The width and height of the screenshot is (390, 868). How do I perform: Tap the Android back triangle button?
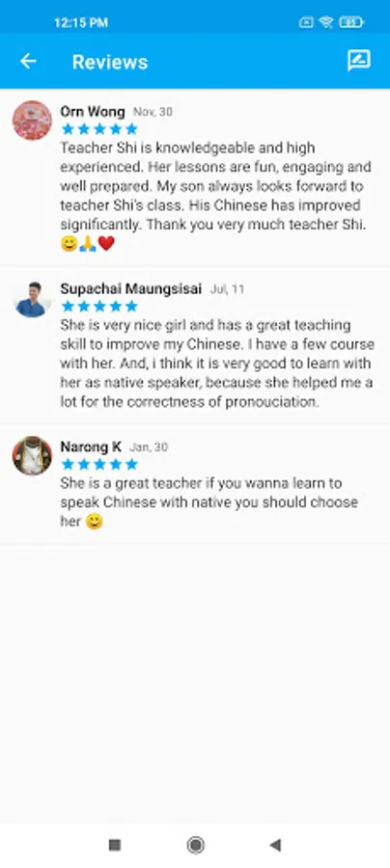(x=275, y=845)
